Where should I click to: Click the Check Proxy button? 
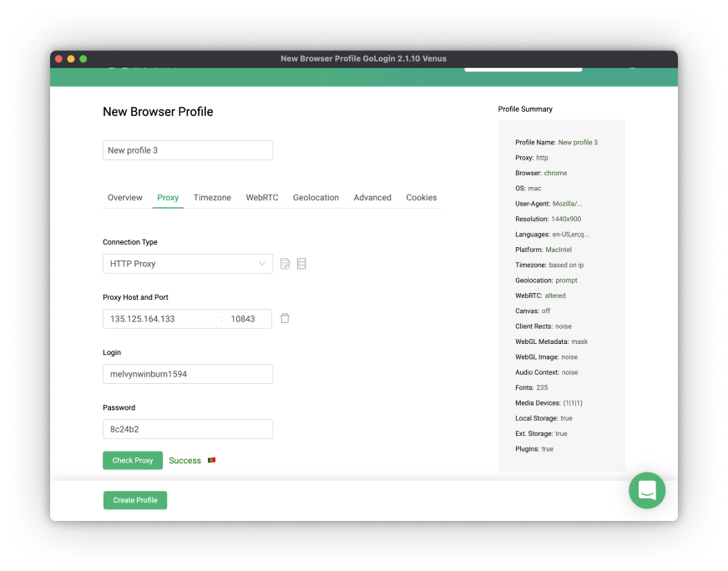pyautogui.click(x=133, y=461)
